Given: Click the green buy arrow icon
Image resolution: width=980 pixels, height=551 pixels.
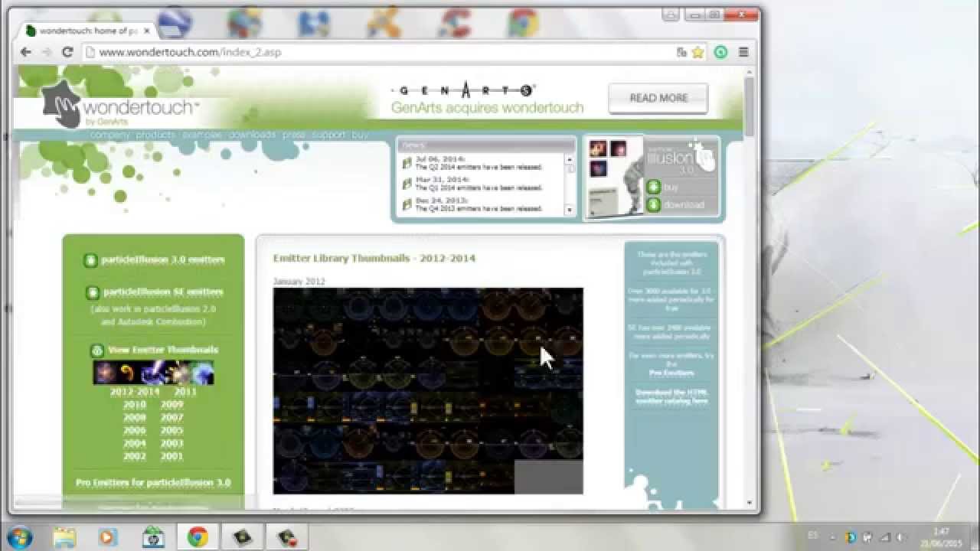Looking at the screenshot, I should click(x=653, y=187).
